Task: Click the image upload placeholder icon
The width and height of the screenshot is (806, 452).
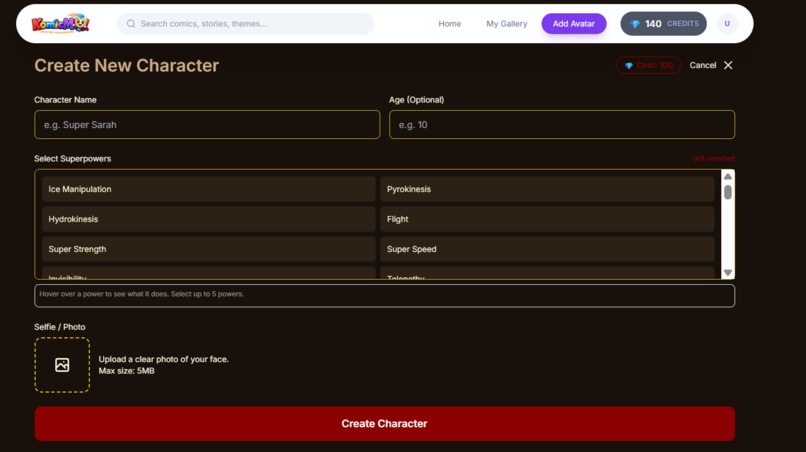Action: click(x=62, y=365)
